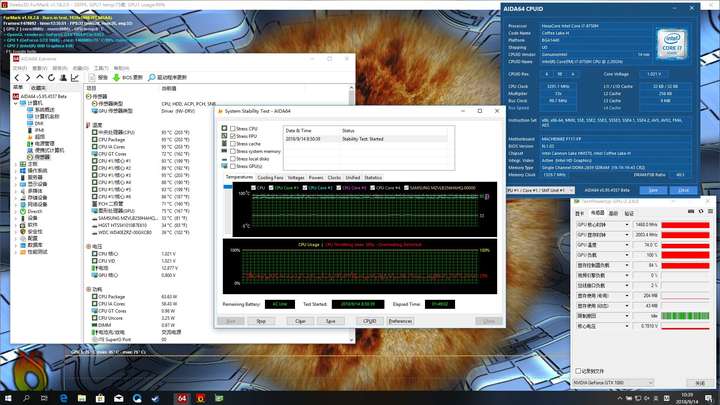Enable the Stress GPU(s) checkbox
Image resolution: width=720 pixels, height=405 pixels.
[x=233, y=166]
